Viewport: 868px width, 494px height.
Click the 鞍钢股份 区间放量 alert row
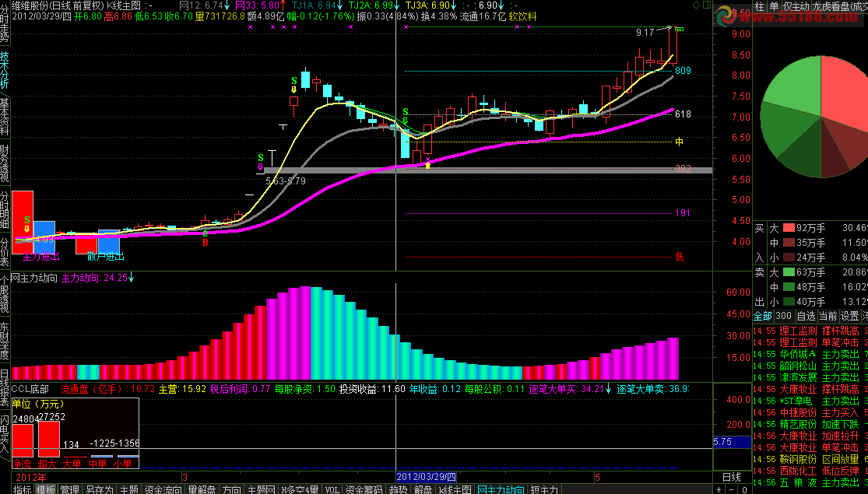point(810,458)
